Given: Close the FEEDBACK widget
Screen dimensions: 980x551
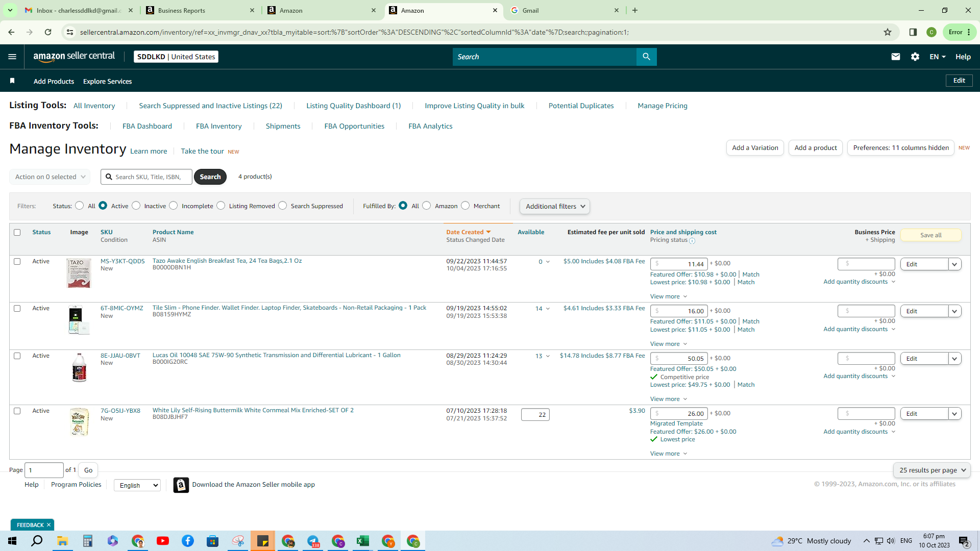Looking at the screenshot, I should pyautogui.click(x=48, y=525).
